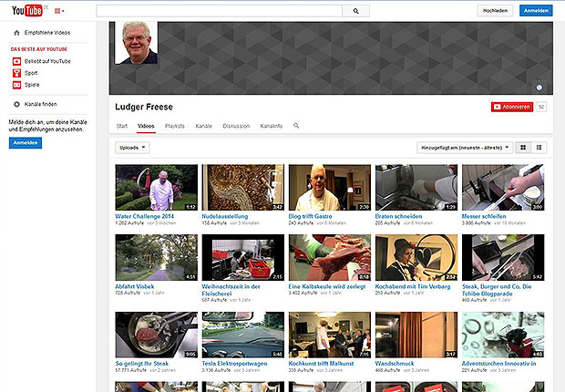Select the Sport icon in the sidebar
This screenshot has height=392, width=565.
(x=15, y=71)
